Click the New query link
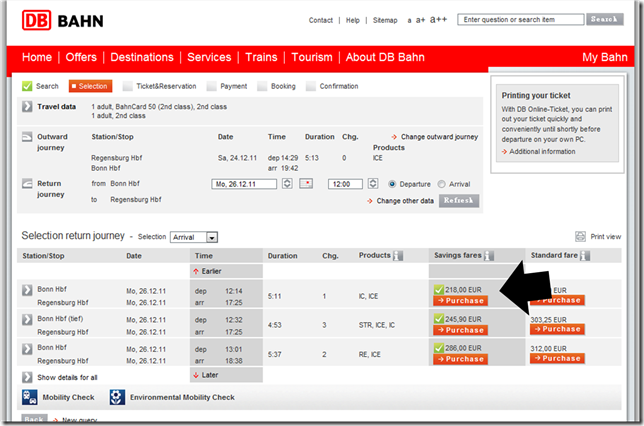The width and height of the screenshot is (644, 426). [x=79, y=420]
